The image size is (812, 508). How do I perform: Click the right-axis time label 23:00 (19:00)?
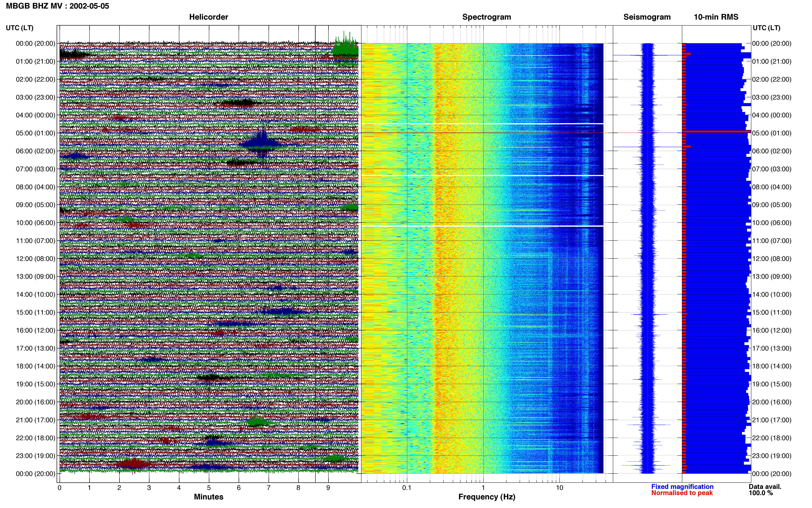772,456
